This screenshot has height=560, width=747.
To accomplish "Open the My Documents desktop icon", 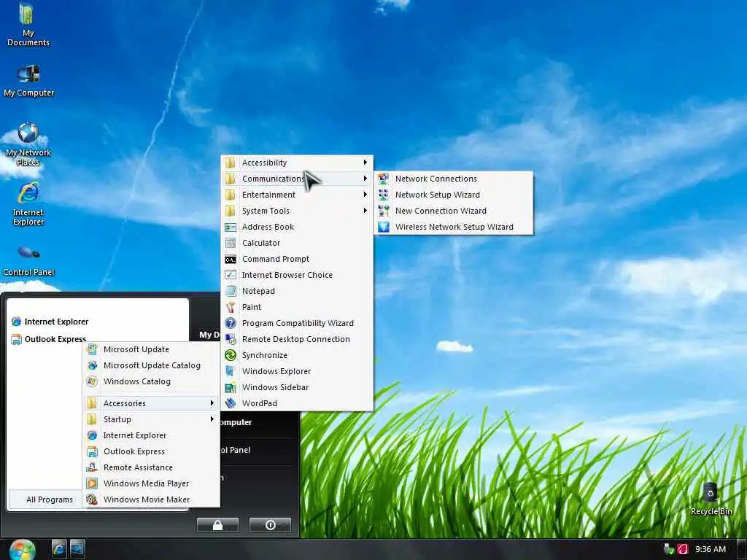I will (28, 25).
